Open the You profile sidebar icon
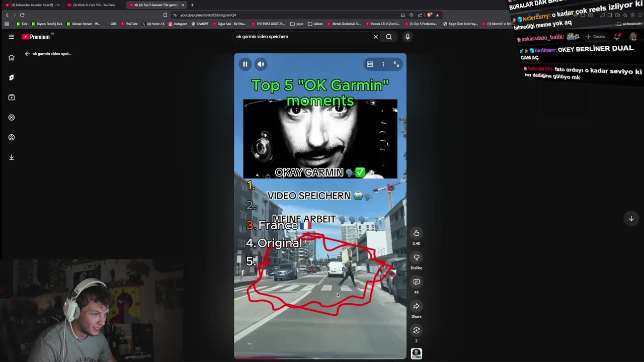This screenshot has height=362, width=644. pyautogui.click(x=11, y=137)
